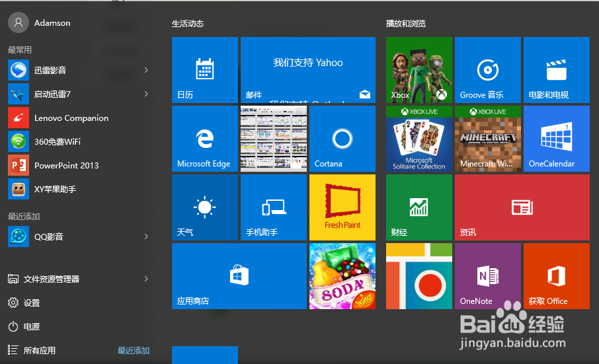The width and height of the screenshot is (599, 364).
Task: Launch the Microsoft Edge tile
Action: point(205,139)
